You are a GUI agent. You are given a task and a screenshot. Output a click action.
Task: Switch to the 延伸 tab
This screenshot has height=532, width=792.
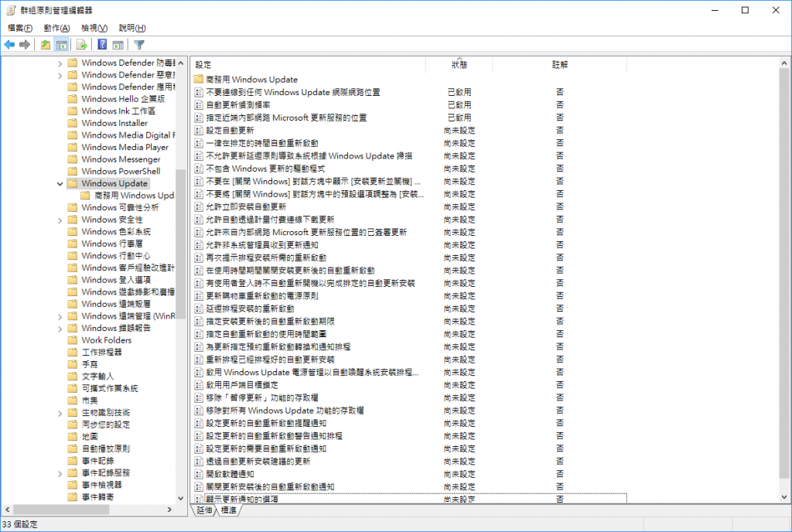point(204,510)
